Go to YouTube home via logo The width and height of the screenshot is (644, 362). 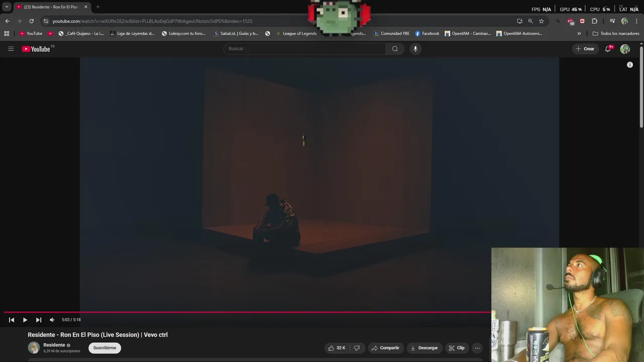point(36,49)
